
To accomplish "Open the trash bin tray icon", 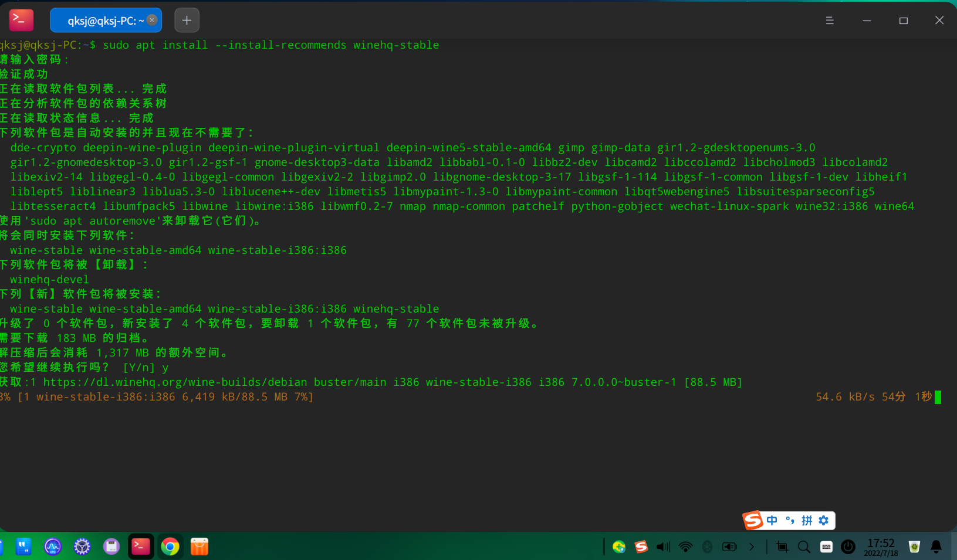I will click(x=914, y=547).
